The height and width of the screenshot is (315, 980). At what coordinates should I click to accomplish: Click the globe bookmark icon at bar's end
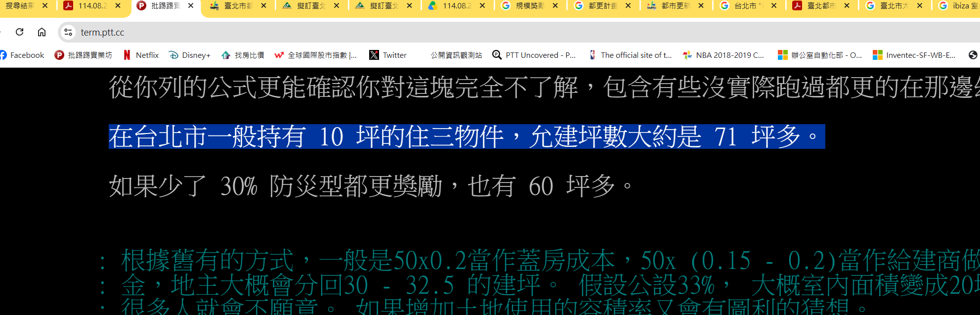coord(973,55)
